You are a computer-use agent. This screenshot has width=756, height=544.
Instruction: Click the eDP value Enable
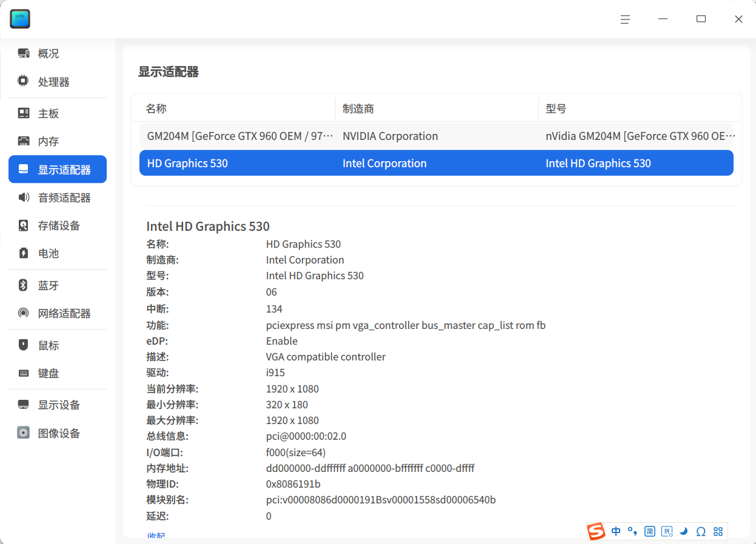coord(282,341)
